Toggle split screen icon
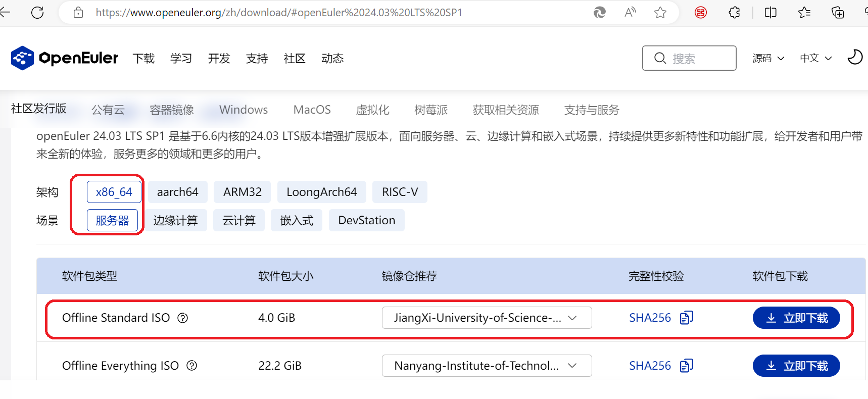 (770, 13)
